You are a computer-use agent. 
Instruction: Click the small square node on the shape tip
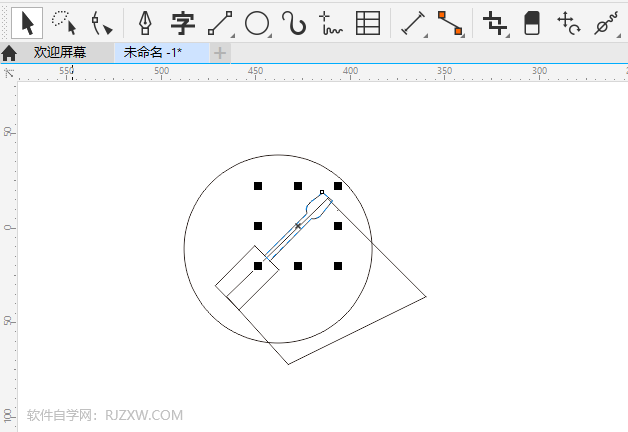click(x=322, y=192)
